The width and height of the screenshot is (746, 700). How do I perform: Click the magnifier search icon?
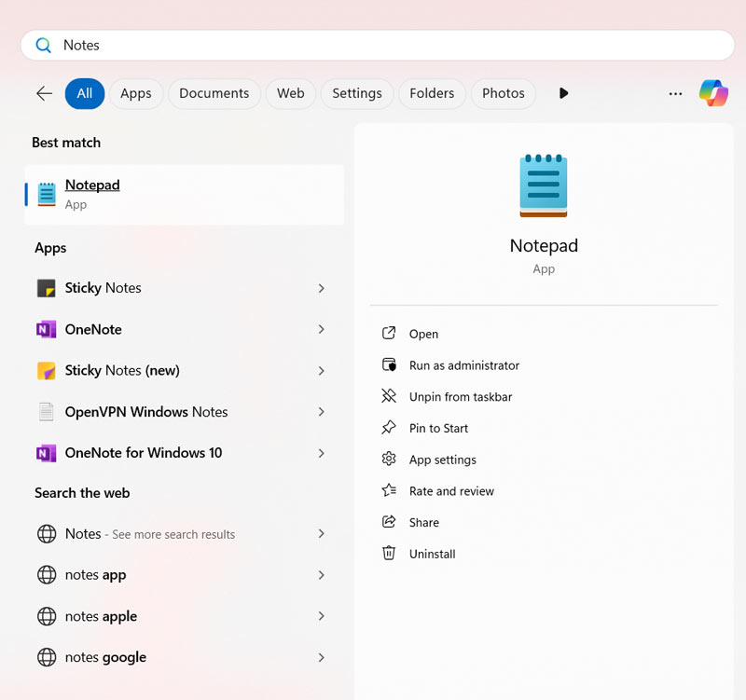tap(43, 45)
